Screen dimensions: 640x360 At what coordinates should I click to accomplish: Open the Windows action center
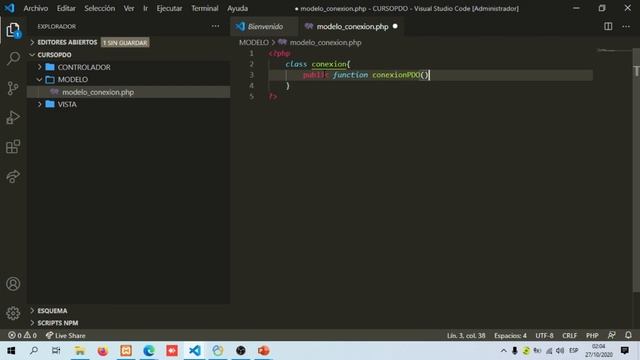click(624, 350)
